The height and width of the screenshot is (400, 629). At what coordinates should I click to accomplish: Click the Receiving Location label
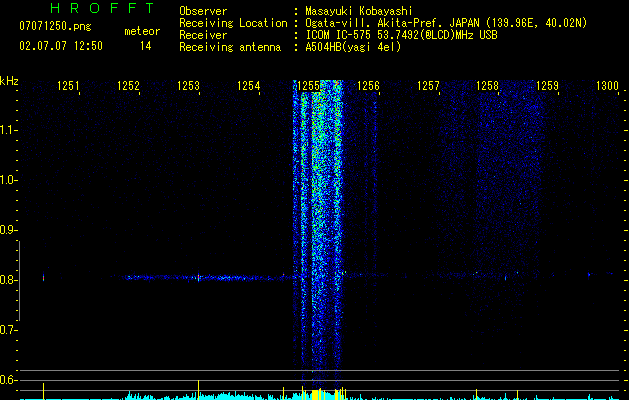pyautogui.click(x=233, y=24)
